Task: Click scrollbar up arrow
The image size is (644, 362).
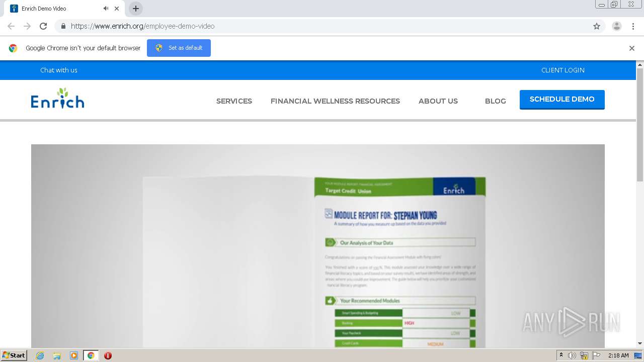Action: tap(640, 64)
